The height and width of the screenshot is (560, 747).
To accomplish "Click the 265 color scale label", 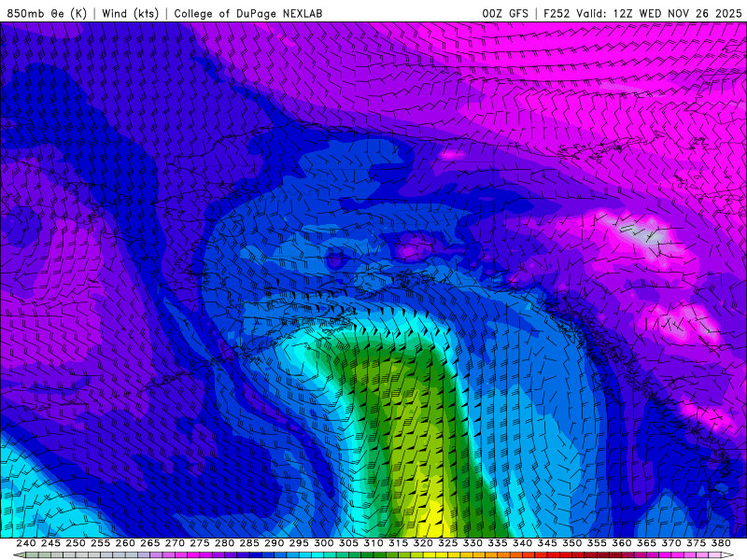I will pos(149,543).
